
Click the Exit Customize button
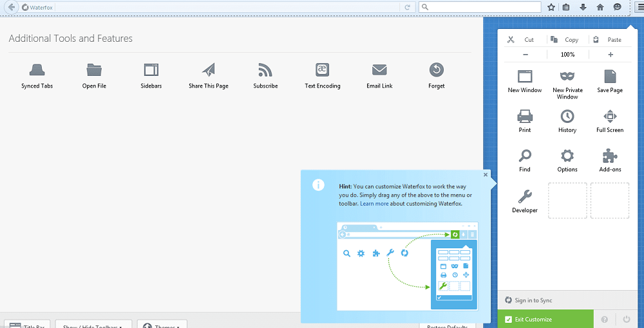(x=545, y=319)
